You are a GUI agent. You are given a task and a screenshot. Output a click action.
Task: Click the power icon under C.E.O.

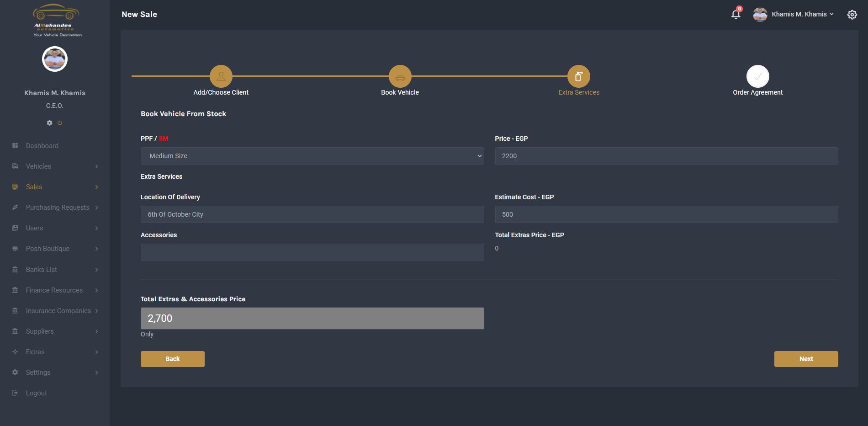(60, 123)
